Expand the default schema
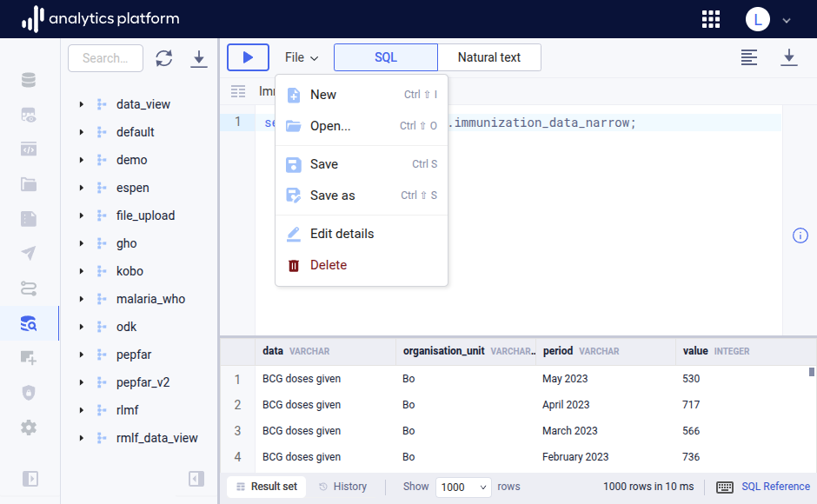The width and height of the screenshot is (817, 504). tap(82, 132)
